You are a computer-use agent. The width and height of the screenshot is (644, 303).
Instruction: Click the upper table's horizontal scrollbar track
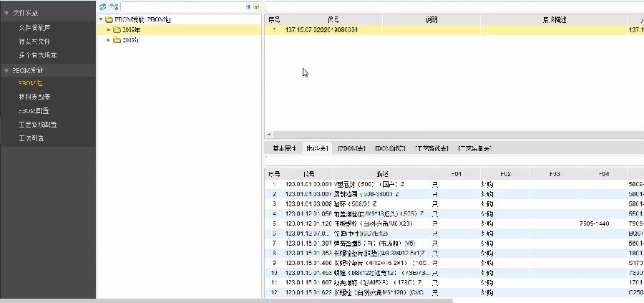point(458,135)
